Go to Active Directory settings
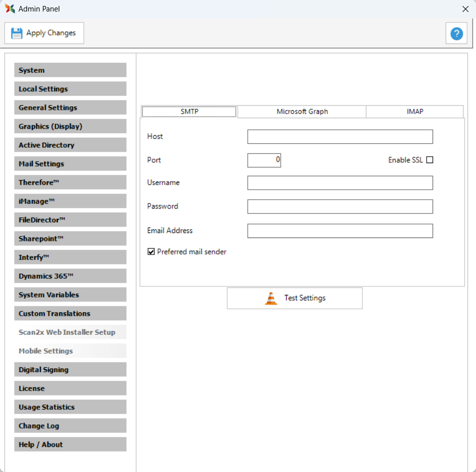This screenshot has width=476, height=472. [x=70, y=145]
